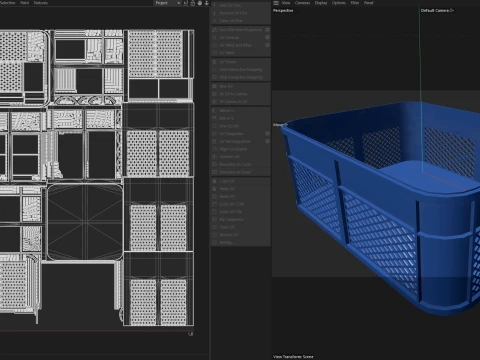Run the UV Straighten command
This screenshot has width=480, height=360.
pos(238,134)
